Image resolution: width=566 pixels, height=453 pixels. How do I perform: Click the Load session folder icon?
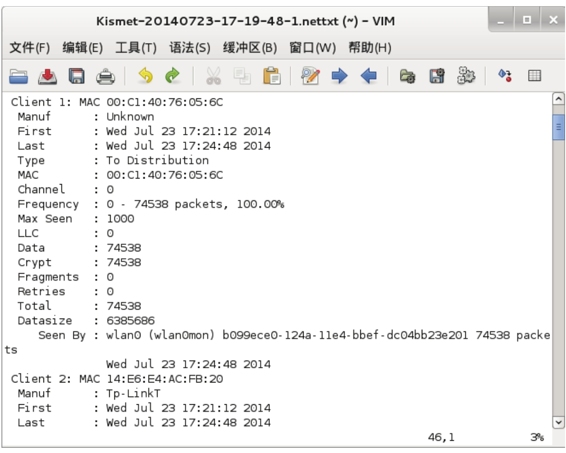(408, 76)
